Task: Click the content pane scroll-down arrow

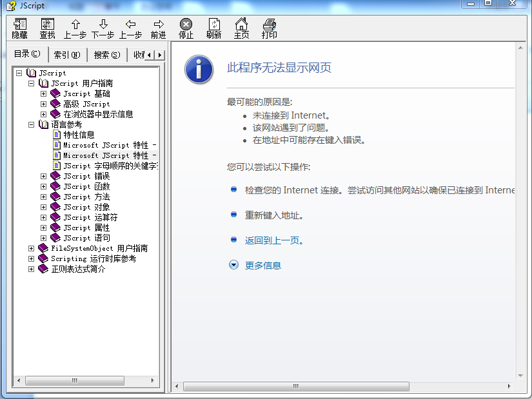Action: click(x=520, y=376)
